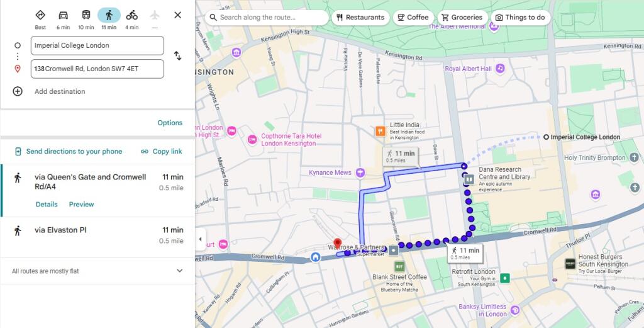Click the Add destination plus icon
The image size is (644, 328).
tap(18, 91)
